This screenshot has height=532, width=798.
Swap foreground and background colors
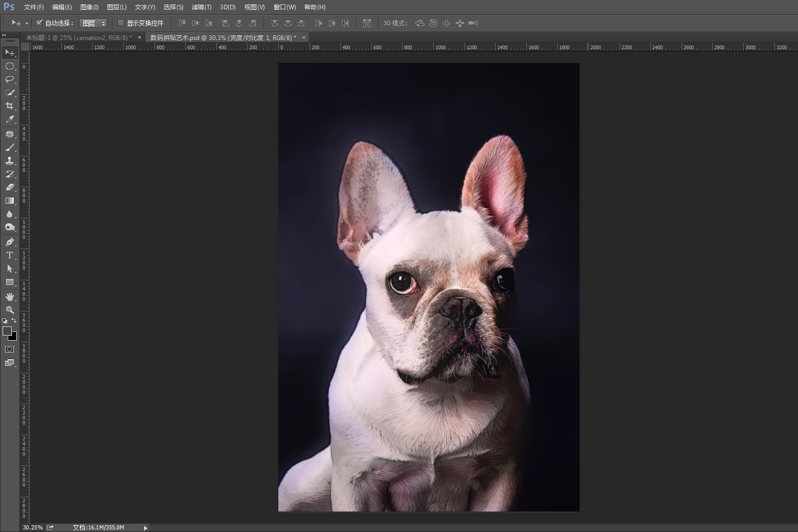[14, 321]
